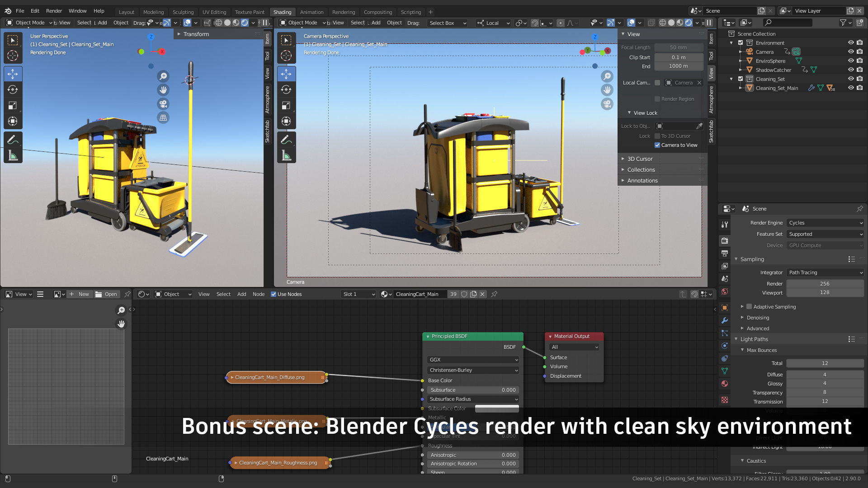
Task: Hide Cleaning_Set_Main object eye icon
Action: pyautogui.click(x=850, y=88)
